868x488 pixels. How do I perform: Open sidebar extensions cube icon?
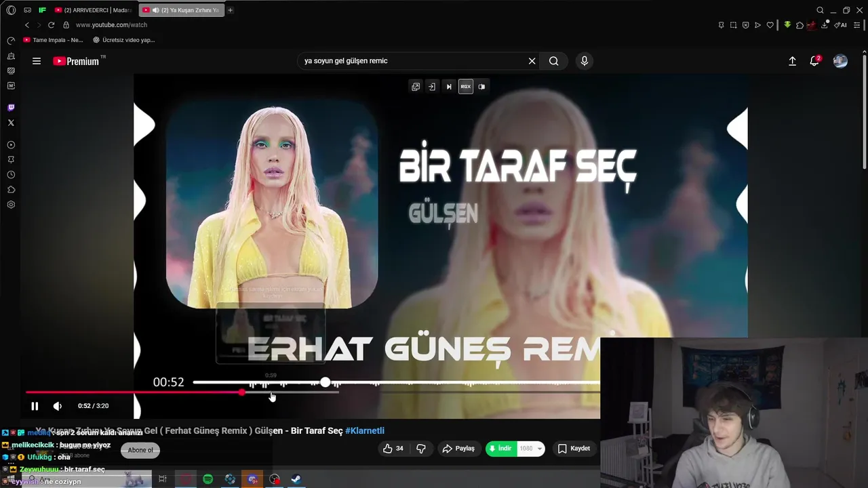pos(11,190)
